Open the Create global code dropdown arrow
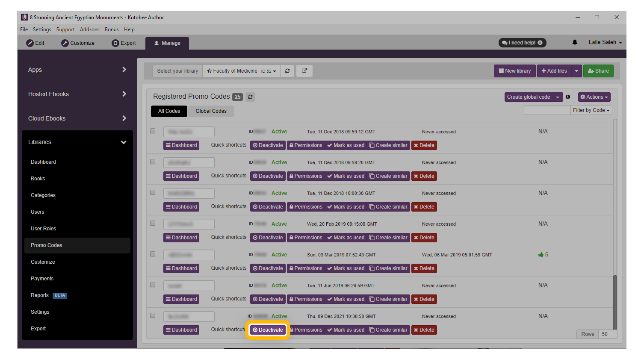644x359 pixels. pyautogui.click(x=558, y=97)
